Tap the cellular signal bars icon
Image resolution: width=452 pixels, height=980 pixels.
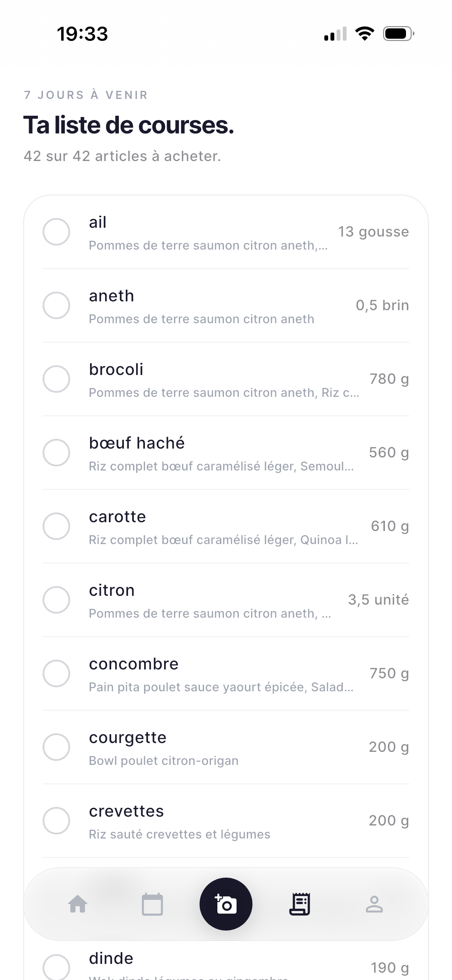335,34
